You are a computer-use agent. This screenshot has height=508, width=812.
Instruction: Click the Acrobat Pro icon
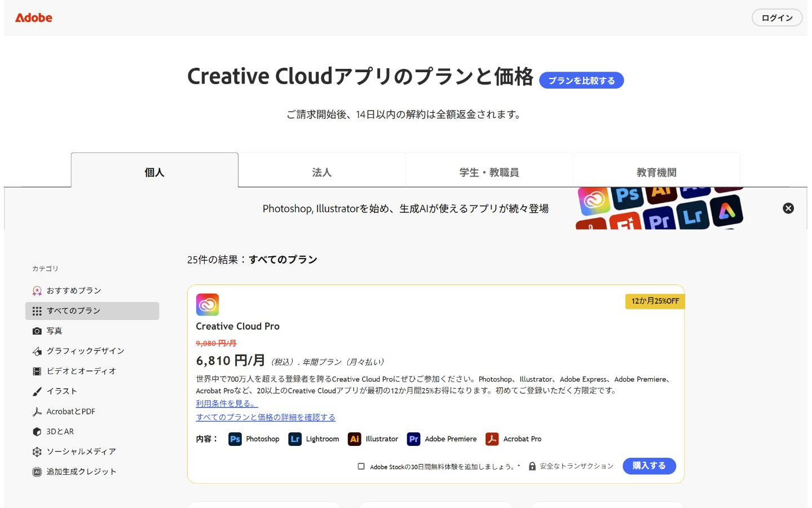[x=492, y=439]
